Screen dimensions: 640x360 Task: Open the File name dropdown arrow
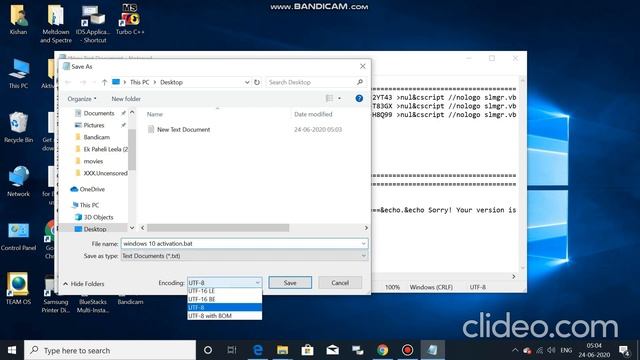coord(363,244)
